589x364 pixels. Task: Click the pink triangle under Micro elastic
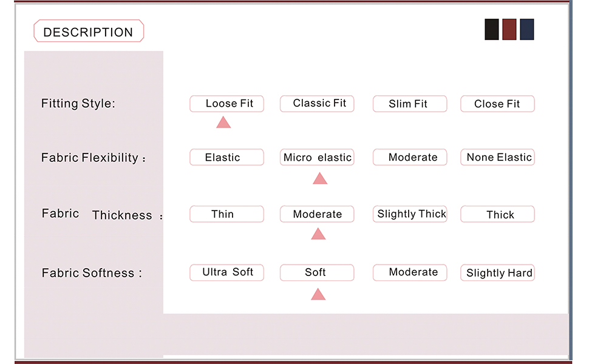click(320, 178)
